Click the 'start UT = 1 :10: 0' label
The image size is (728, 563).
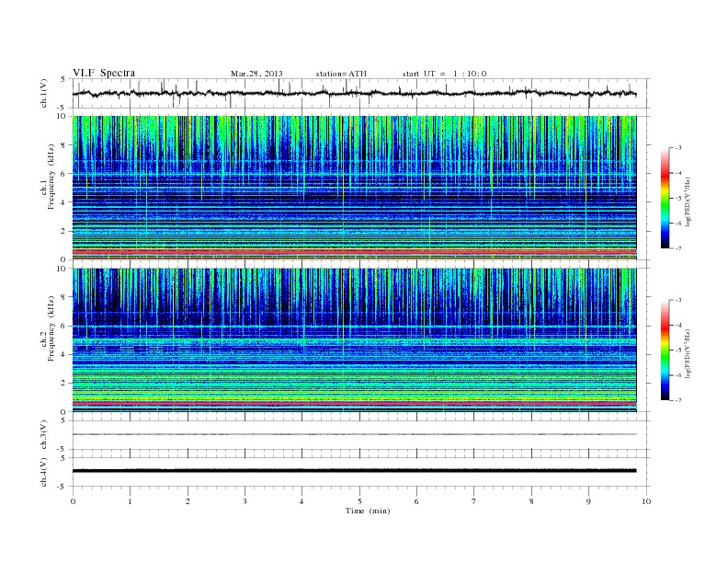tap(444, 74)
